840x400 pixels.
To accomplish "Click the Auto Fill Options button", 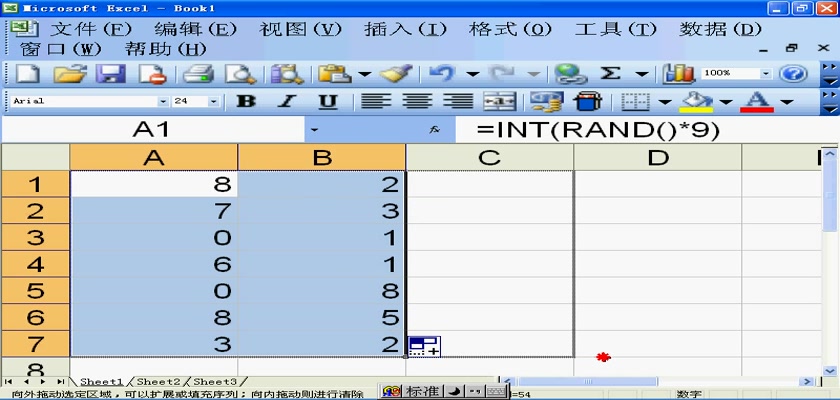I will [424, 346].
